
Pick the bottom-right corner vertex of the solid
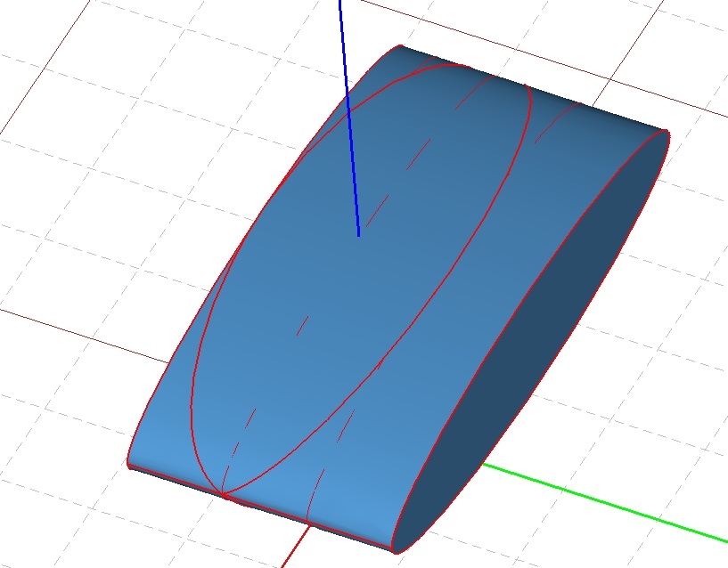394,550
